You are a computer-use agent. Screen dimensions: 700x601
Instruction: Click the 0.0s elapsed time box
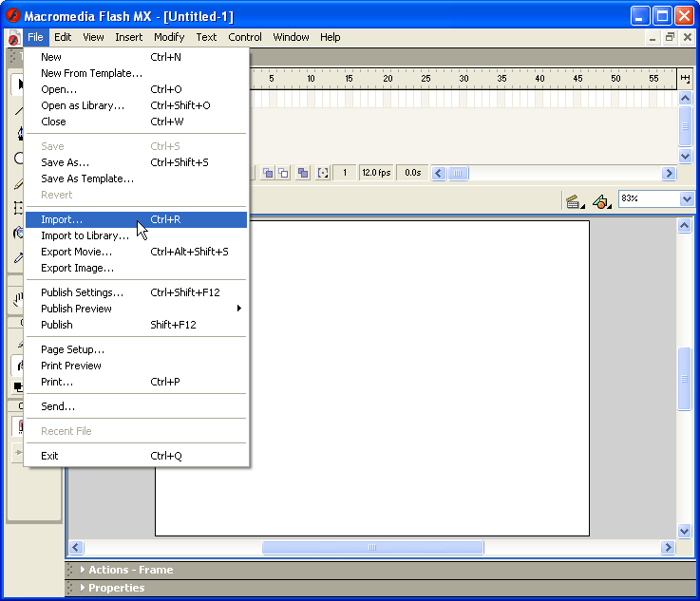click(412, 173)
